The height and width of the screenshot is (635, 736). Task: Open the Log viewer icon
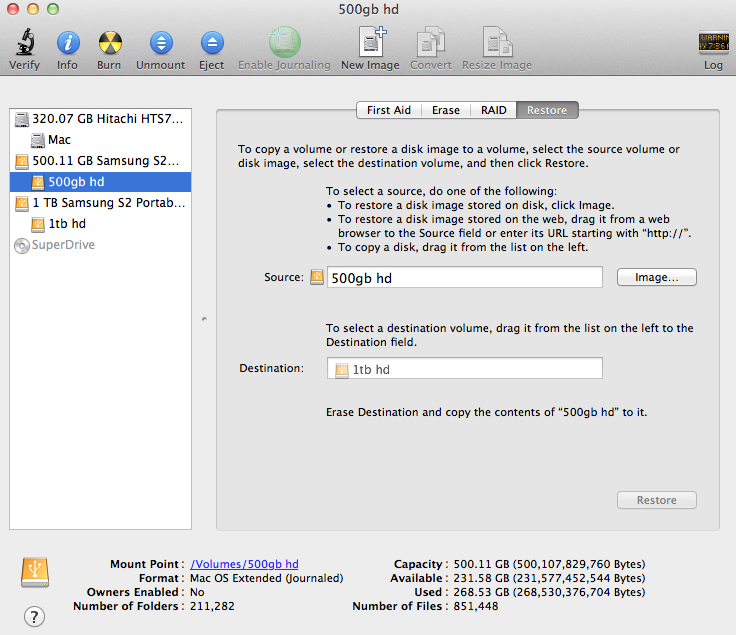pos(713,42)
